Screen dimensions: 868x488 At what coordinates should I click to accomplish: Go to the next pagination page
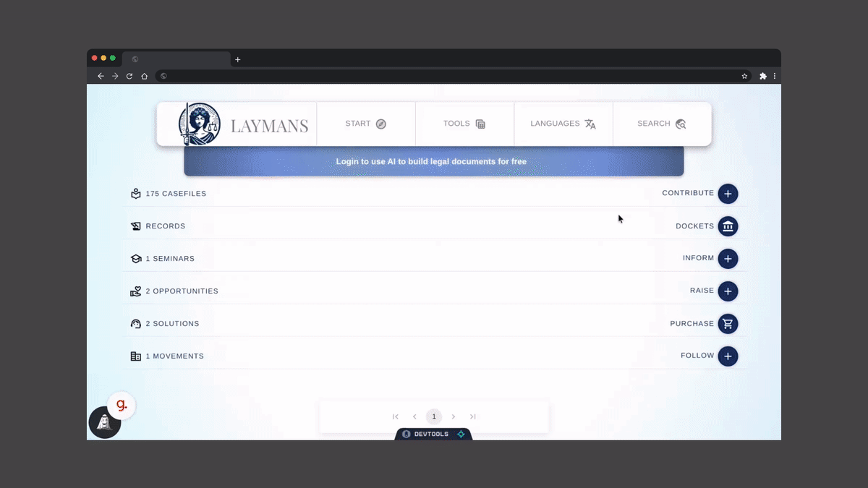[454, 416]
